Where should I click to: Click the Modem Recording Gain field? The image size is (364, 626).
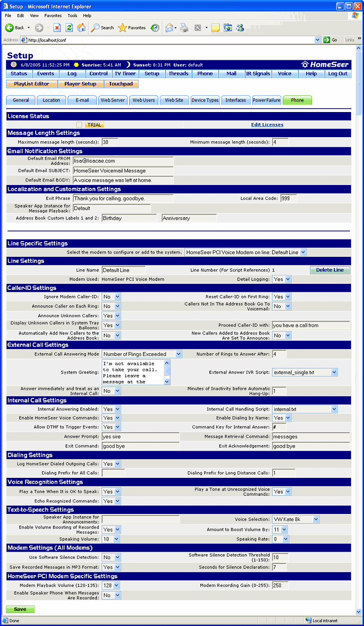pos(279,585)
